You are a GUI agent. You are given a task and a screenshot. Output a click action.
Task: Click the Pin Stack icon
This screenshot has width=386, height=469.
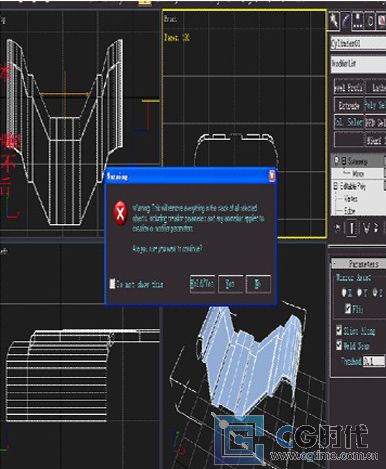(337, 228)
